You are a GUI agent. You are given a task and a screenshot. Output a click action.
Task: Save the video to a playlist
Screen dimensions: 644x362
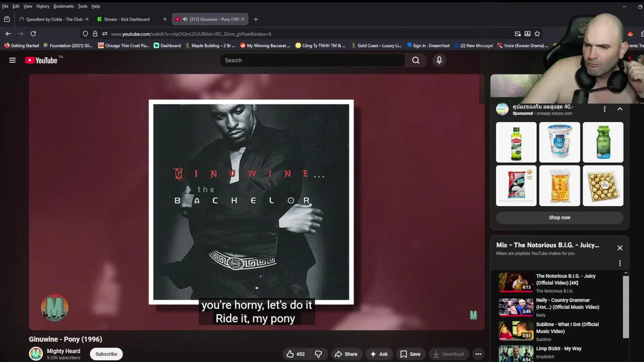410,354
